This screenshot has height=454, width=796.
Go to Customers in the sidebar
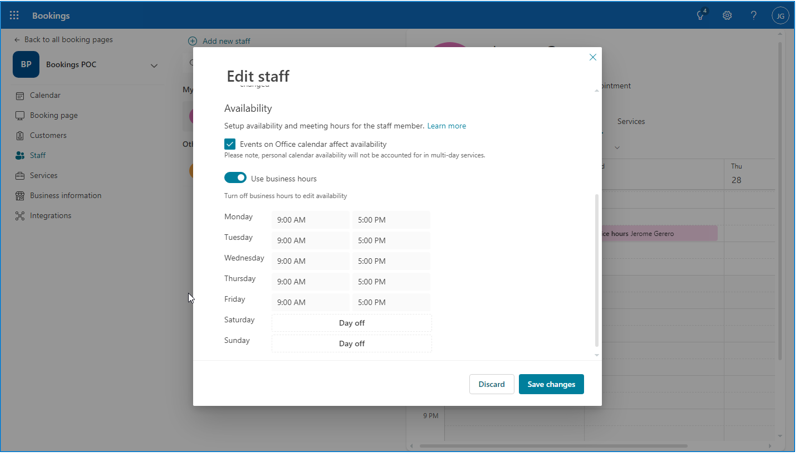[48, 136]
